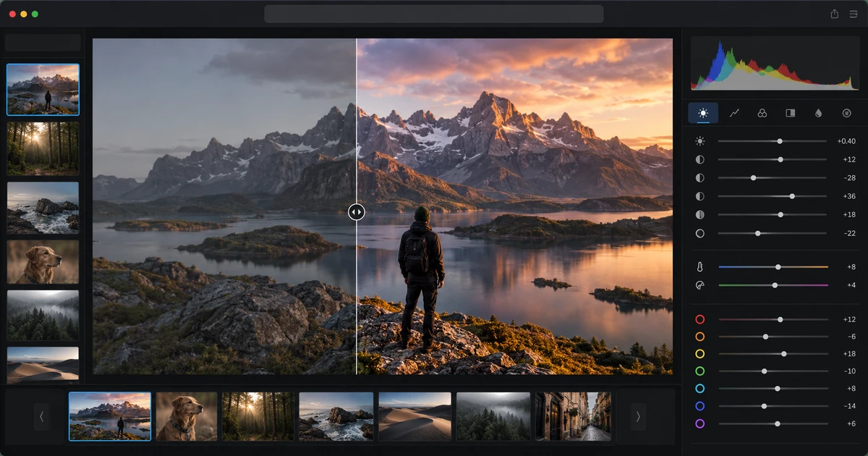Image resolution: width=868 pixels, height=456 pixels.
Task: Click the half-circle icon in the +12 row
Action: (x=699, y=159)
